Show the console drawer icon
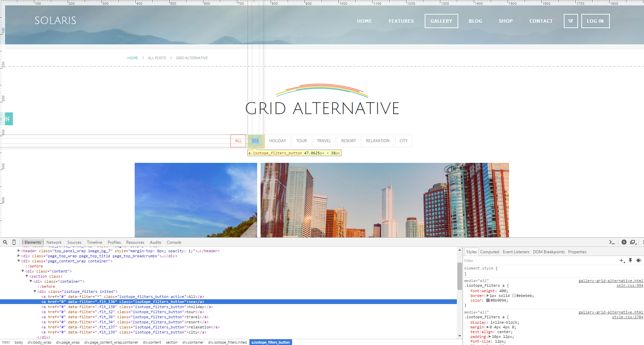 612,242
